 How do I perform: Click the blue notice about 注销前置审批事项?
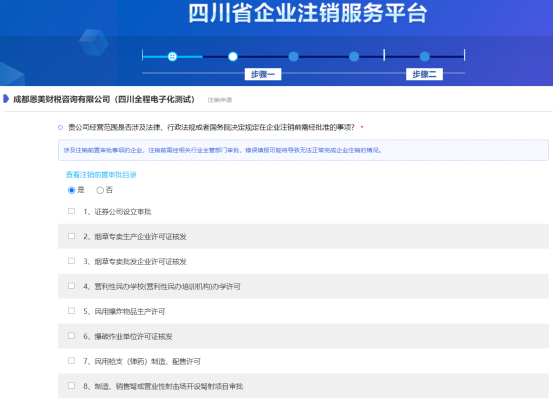(x=303, y=150)
